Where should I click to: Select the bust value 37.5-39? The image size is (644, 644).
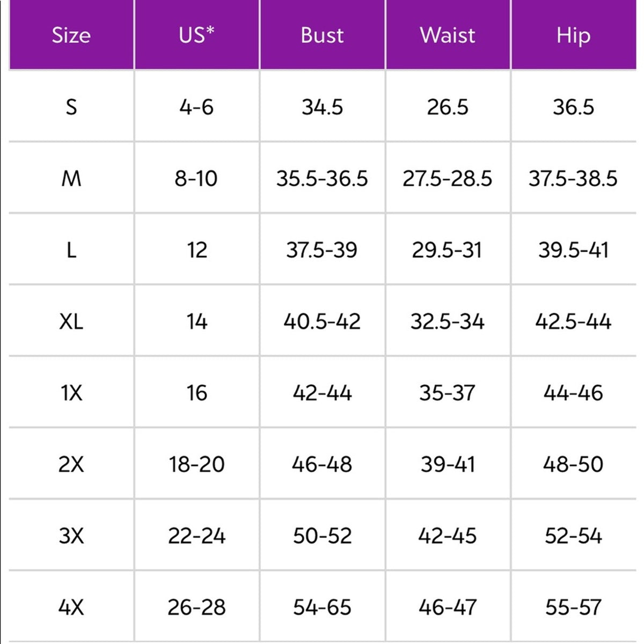pos(322,250)
